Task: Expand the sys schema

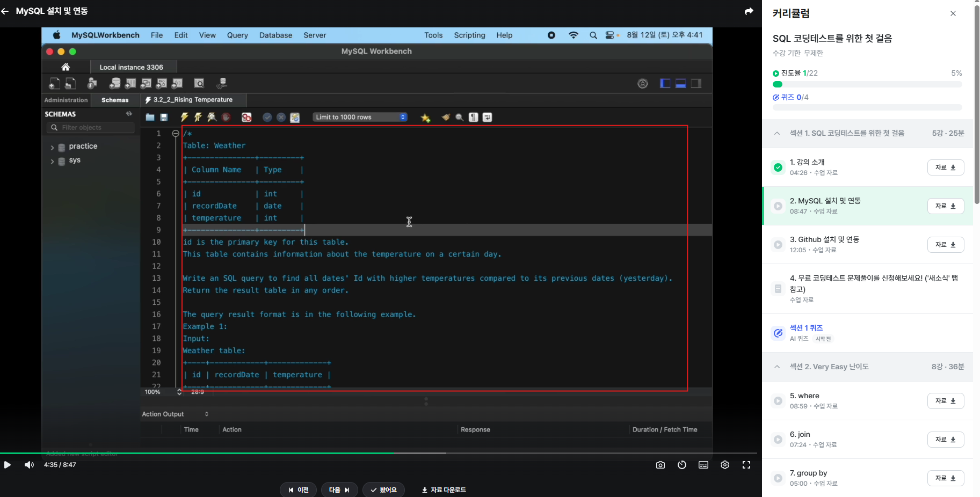Action: click(x=52, y=161)
